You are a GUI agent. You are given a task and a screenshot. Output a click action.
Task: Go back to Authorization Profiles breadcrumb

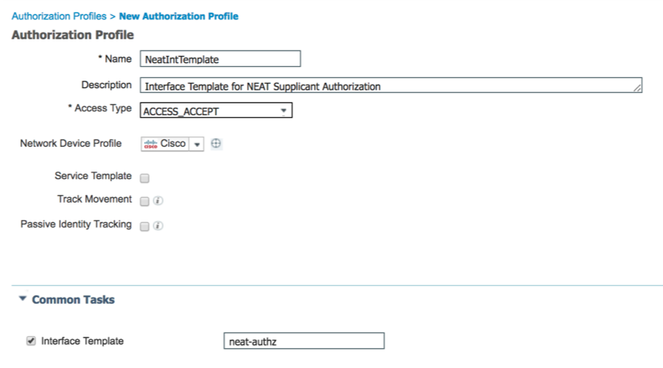click(x=59, y=16)
